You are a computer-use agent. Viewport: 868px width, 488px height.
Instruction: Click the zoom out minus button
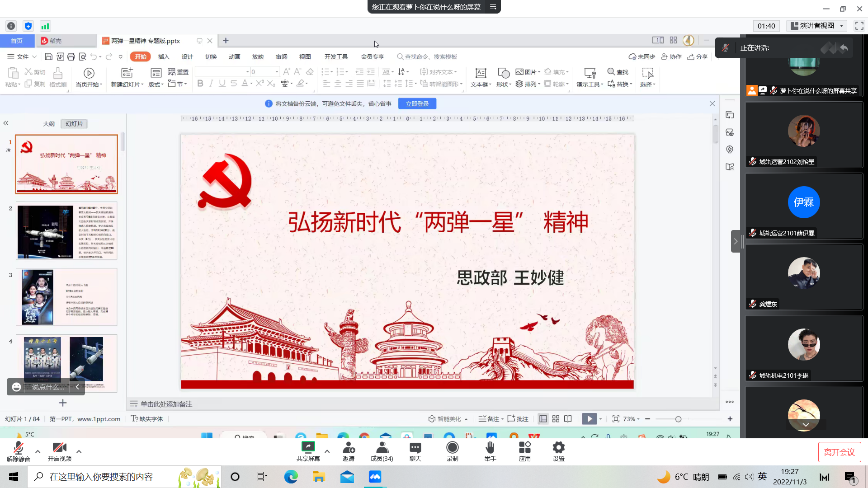pyautogui.click(x=647, y=419)
